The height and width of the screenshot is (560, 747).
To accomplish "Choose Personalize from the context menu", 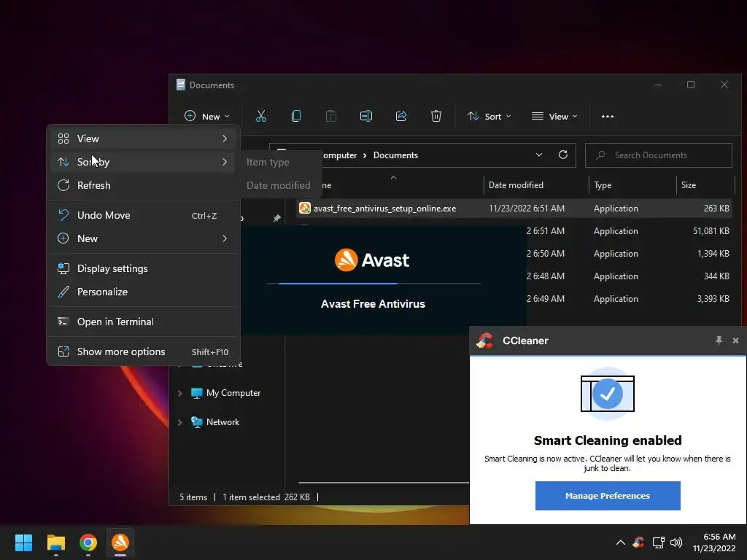I will [143, 292].
